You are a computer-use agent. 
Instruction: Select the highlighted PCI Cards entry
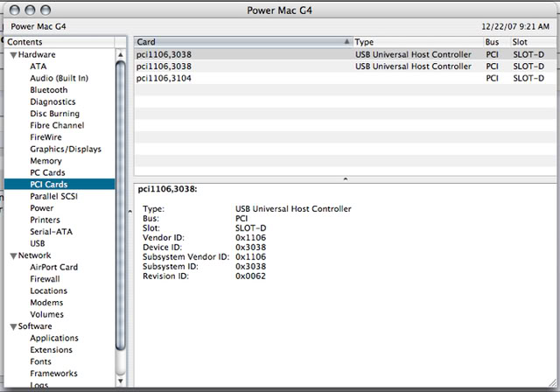[59, 185]
